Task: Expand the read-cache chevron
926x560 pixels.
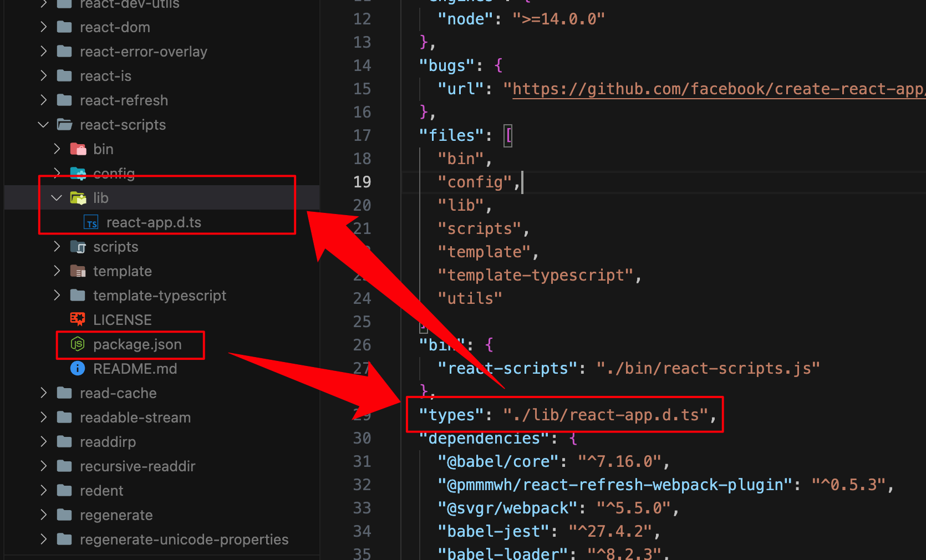Action: click(43, 393)
